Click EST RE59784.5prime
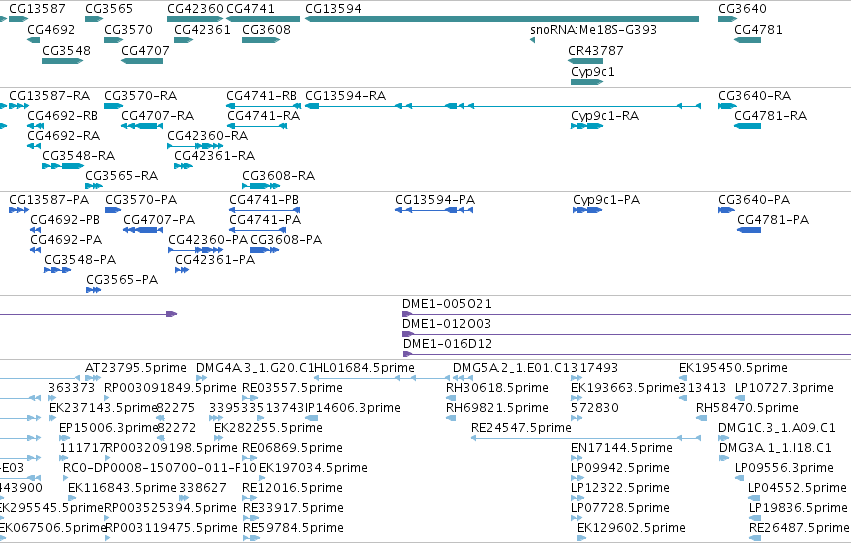The height and width of the screenshot is (543, 851). [x=251, y=538]
